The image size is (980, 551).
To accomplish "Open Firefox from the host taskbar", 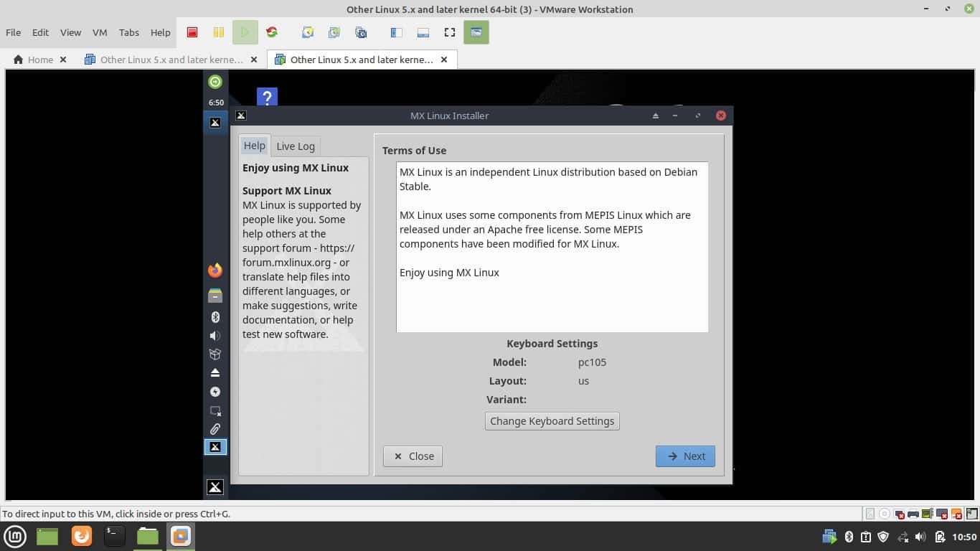I will 82,536.
